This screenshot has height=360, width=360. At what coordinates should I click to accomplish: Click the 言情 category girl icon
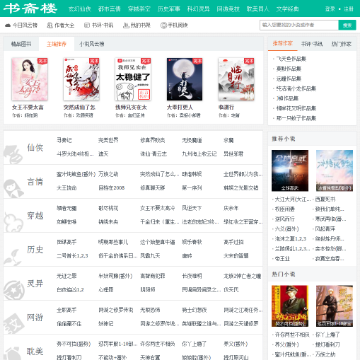[14, 188]
